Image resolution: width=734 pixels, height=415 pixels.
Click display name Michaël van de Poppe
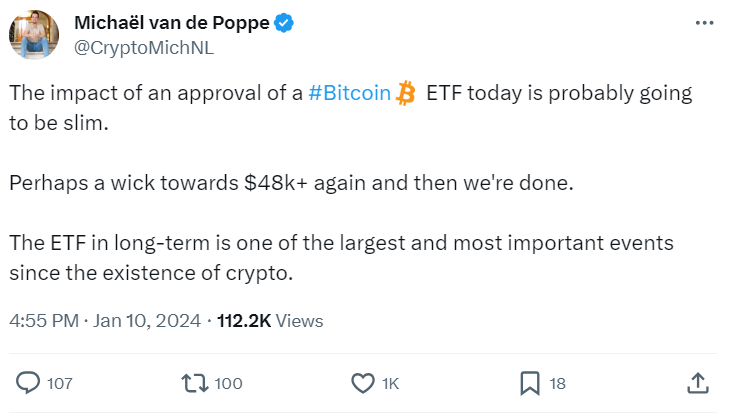[x=172, y=23]
